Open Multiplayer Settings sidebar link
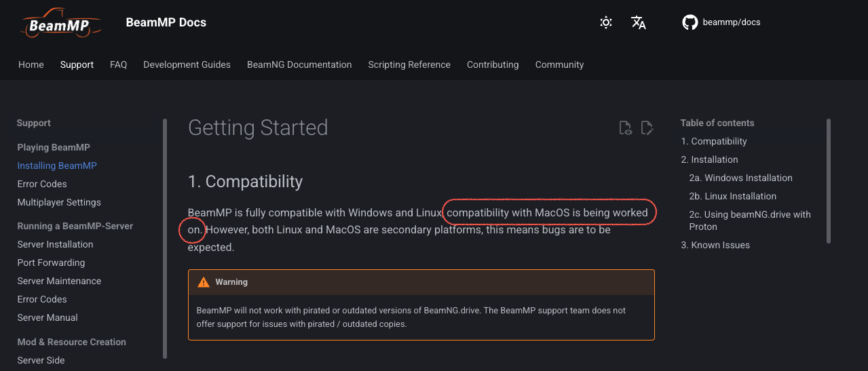The image size is (868, 371). tap(59, 202)
